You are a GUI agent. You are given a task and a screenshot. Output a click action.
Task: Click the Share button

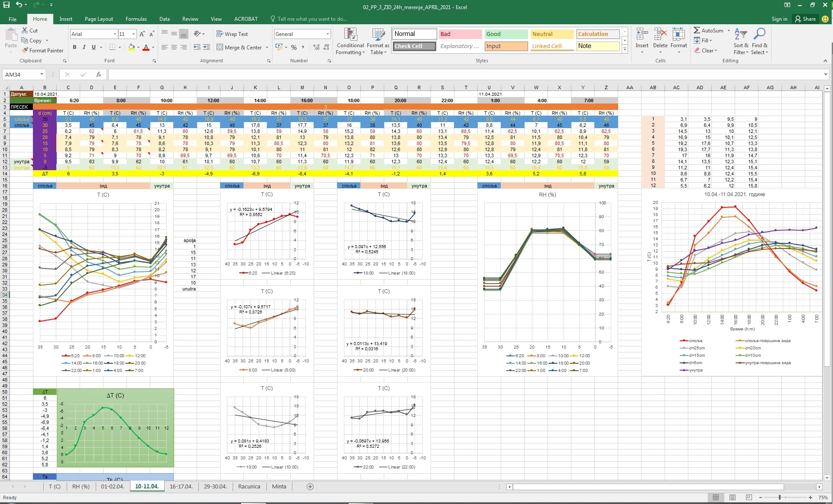(805, 19)
